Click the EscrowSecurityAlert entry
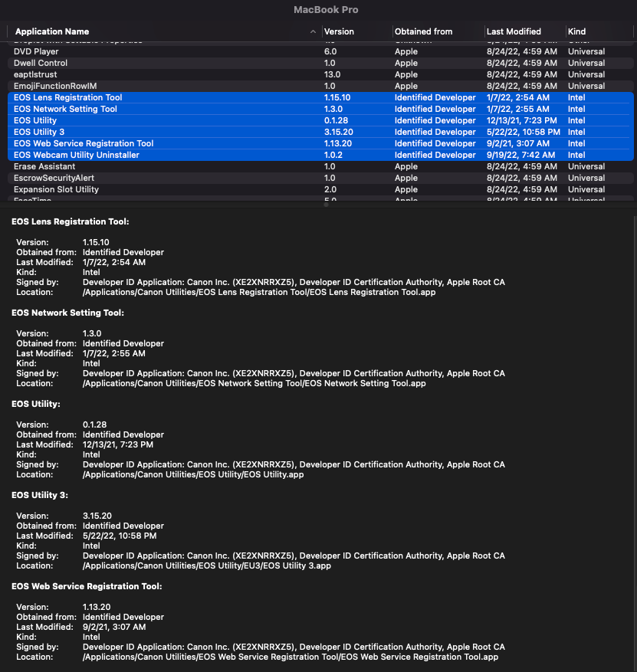 coord(52,178)
